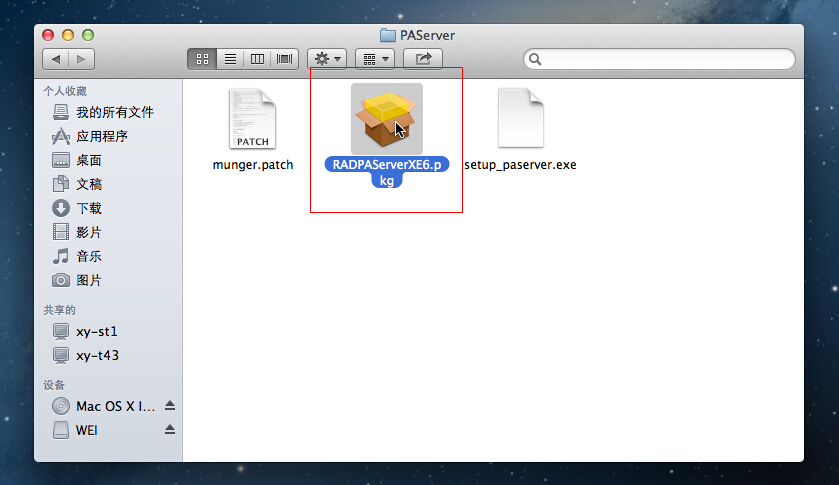Screen dimensions: 839x485
Task: Click the film strip icon beside 影片
Action: coord(60,232)
